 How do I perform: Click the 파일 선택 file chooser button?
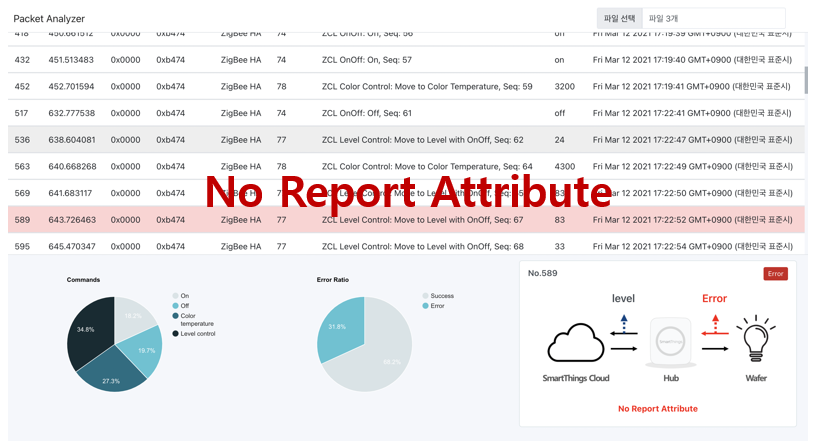click(619, 18)
